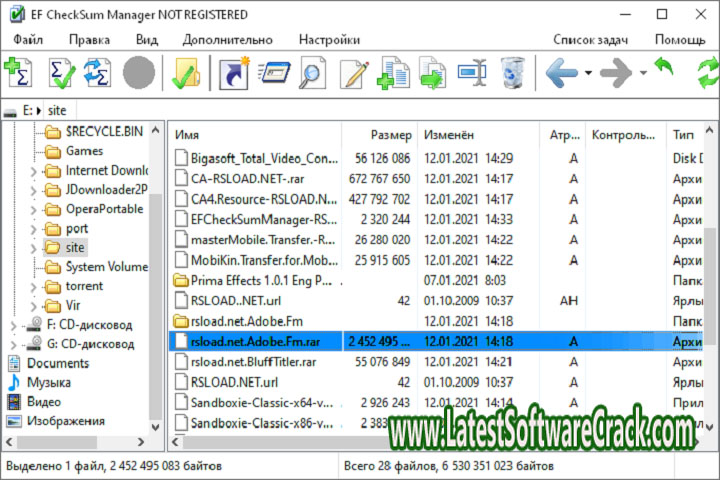
Task: Sort by the Тип column header
Action: click(685, 135)
